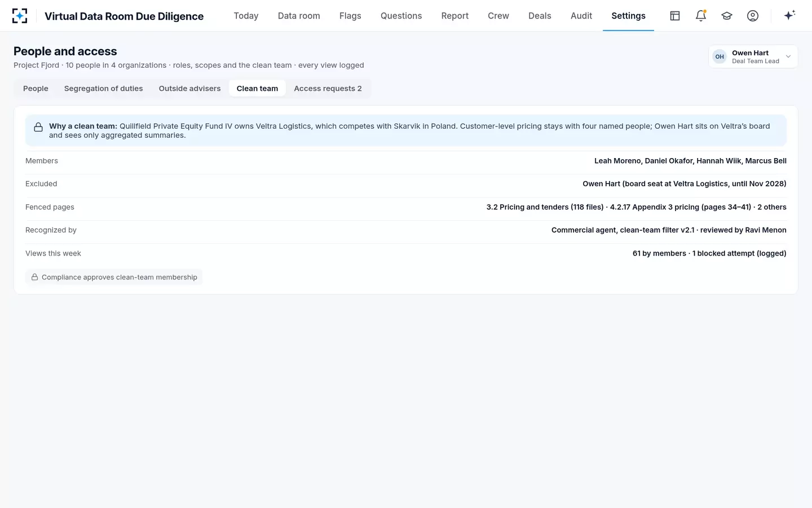This screenshot has height=508, width=812.
Task: Open Access requests 2 tab
Action: click(x=328, y=89)
